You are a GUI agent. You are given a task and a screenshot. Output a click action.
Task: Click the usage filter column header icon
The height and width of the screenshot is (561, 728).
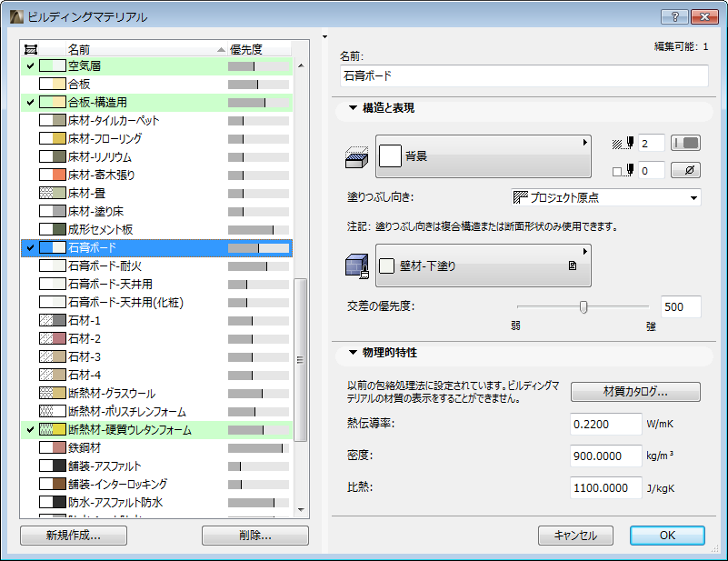click(x=31, y=49)
